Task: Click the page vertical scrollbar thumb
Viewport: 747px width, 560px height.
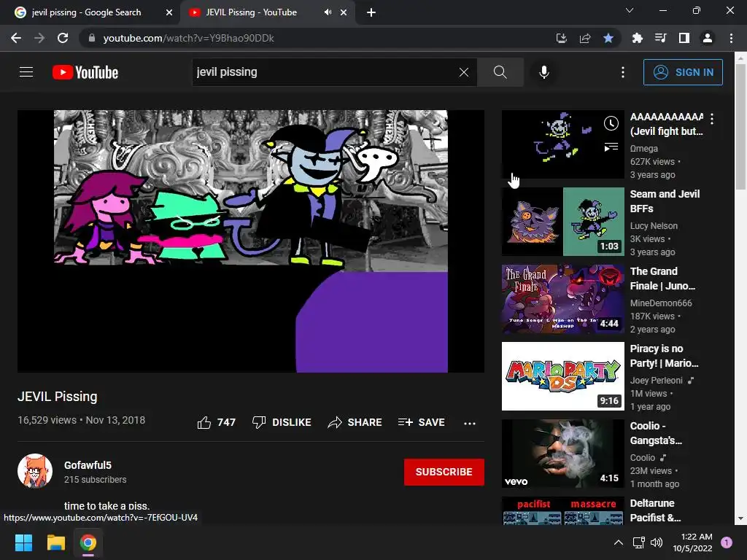Action: (x=741, y=126)
